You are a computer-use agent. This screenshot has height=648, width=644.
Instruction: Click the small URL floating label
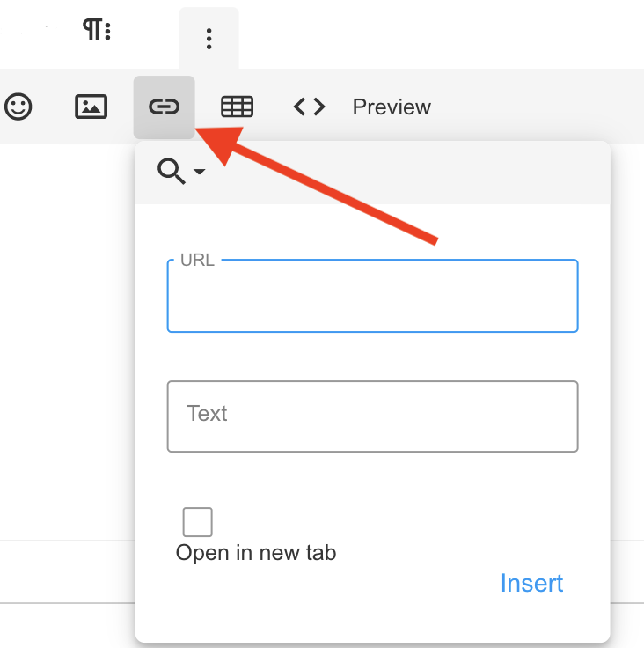(197, 261)
